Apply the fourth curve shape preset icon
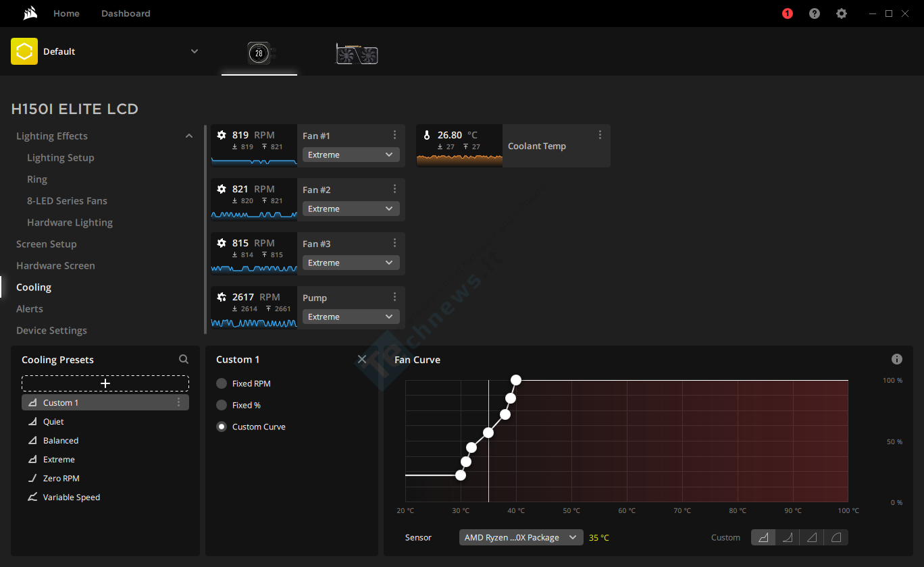Image resolution: width=924 pixels, height=567 pixels. [836, 537]
